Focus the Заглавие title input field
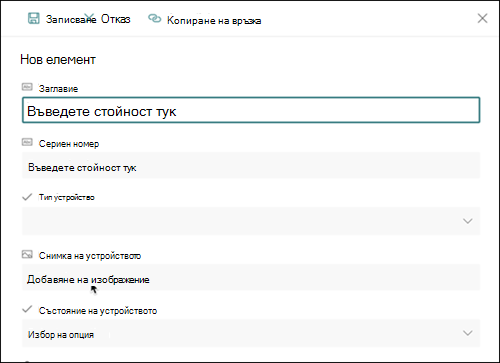The height and width of the screenshot is (363, 500). point(251,110)
